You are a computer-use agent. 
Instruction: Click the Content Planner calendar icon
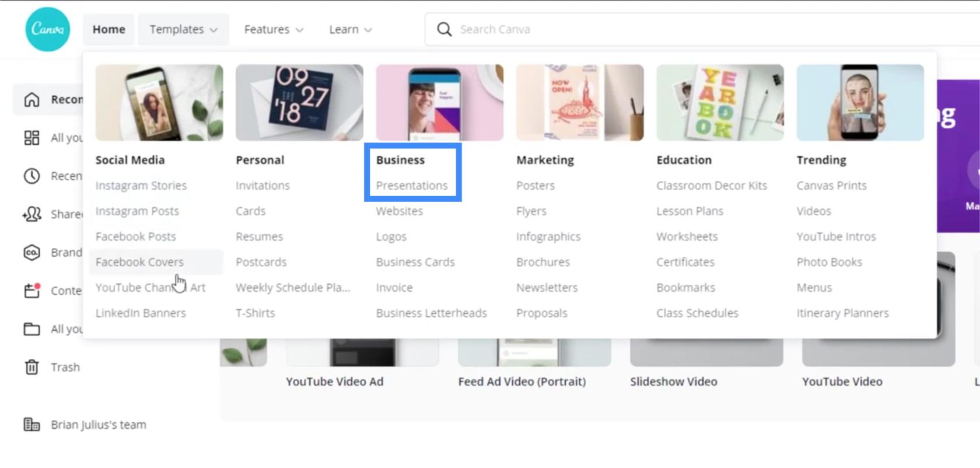point(32,291)
